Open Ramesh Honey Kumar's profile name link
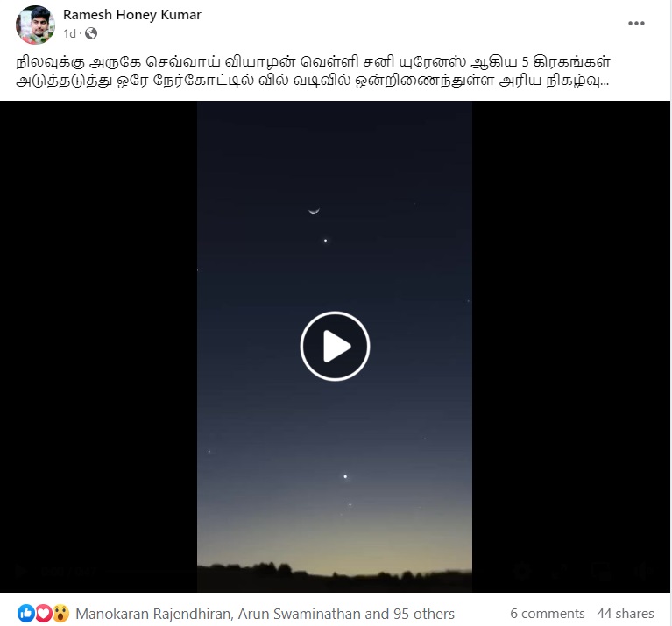Image resolution: width=672 pixels, height=626 pixels. (x=132, y=15)
